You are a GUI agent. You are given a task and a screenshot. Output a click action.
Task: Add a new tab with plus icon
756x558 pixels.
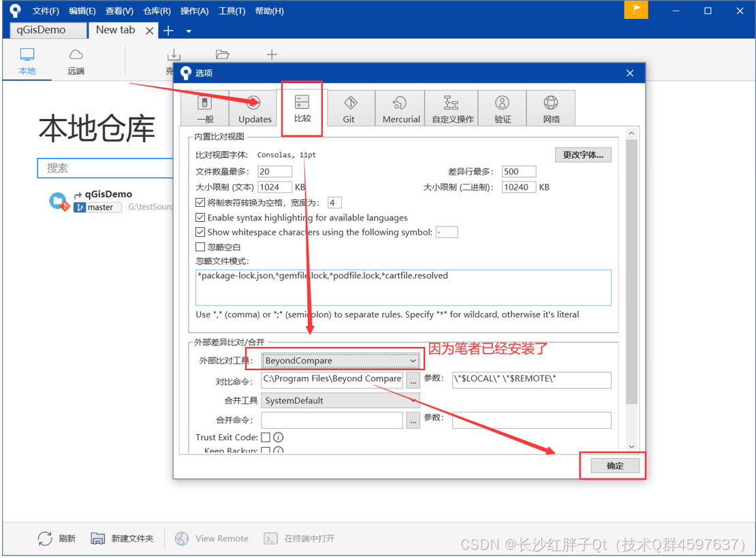[168, 31]
